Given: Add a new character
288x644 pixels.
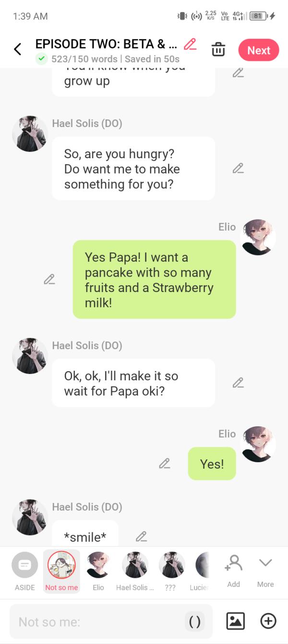Looking at the screenshot, I should (x=233, y=570).
